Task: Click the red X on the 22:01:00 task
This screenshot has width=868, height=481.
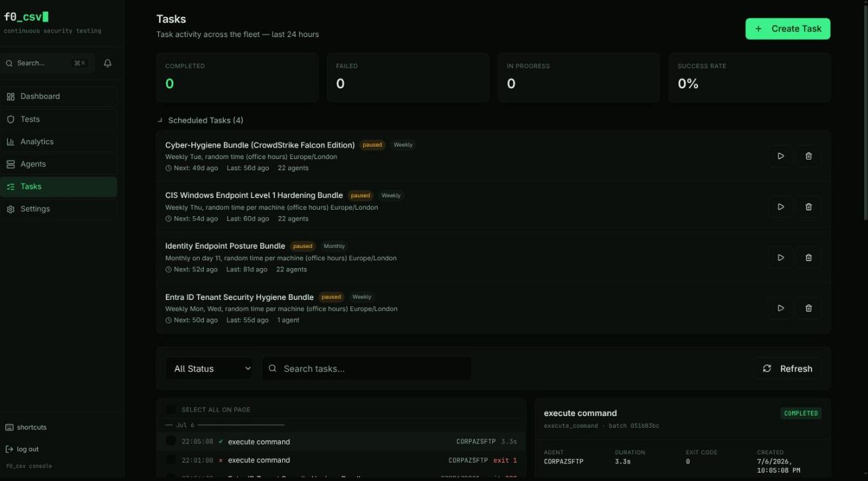Action: (x=221, y=460)
